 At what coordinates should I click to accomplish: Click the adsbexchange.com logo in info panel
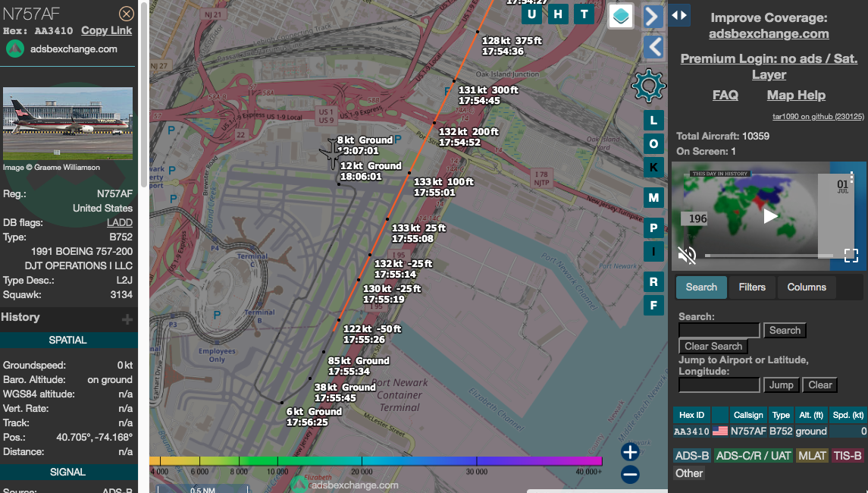[15, 49]
